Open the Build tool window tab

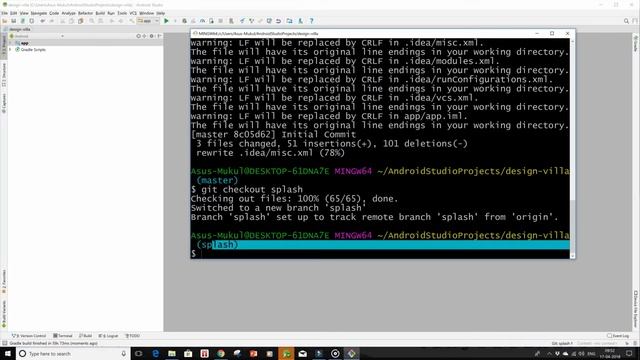coord(85,336)
